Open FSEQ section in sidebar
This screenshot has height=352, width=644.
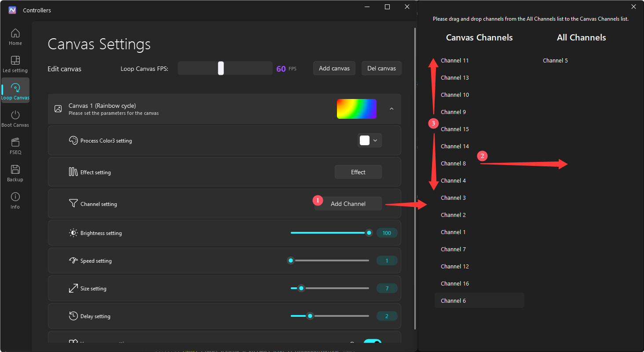pyautogui.click(x=15, y=146)
